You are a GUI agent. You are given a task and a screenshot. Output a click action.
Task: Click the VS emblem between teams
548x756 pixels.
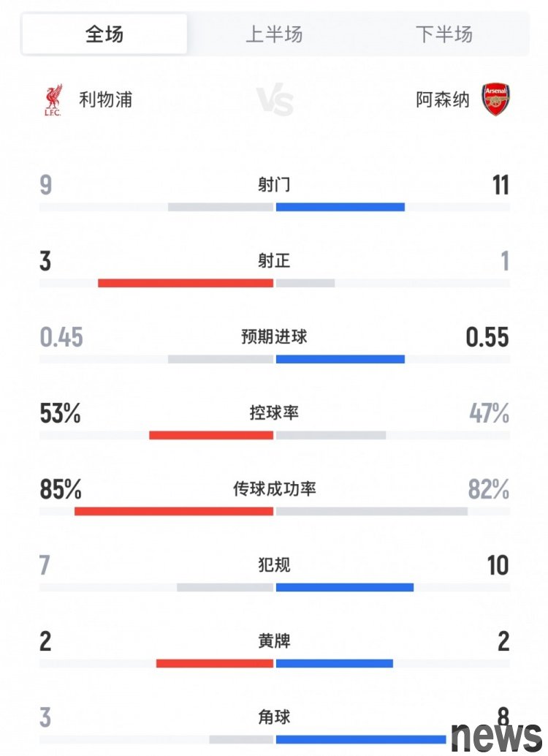(274, 101)
